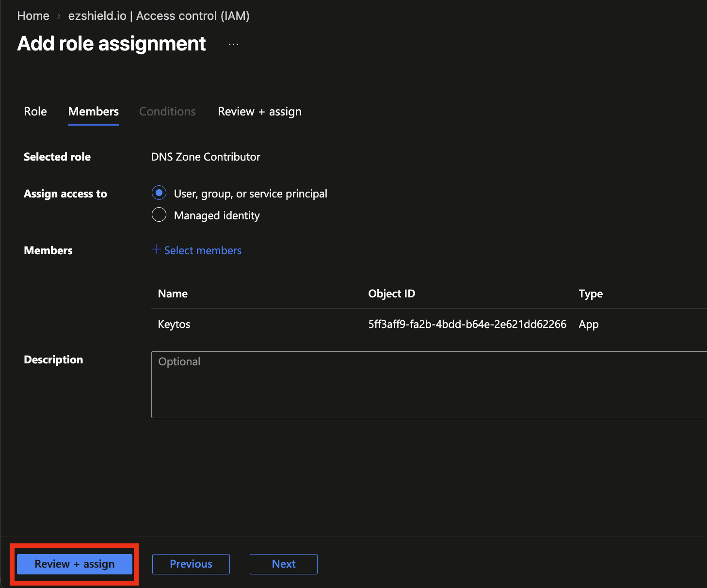
Task: Choose the Managed identity radio option
Action: click(159, 214)
